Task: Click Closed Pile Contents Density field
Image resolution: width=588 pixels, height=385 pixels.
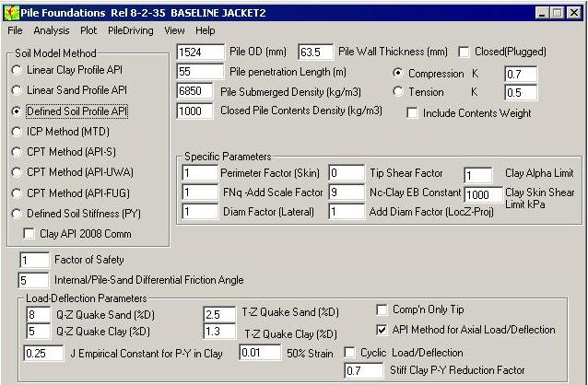Action: pos(194,111)
